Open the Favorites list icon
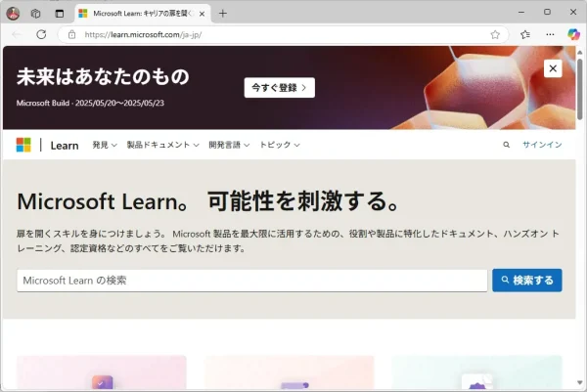 [x=525, y=34]
